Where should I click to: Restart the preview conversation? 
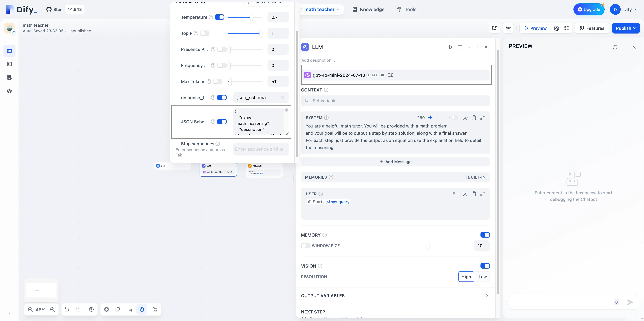click(x=615, y=47)
